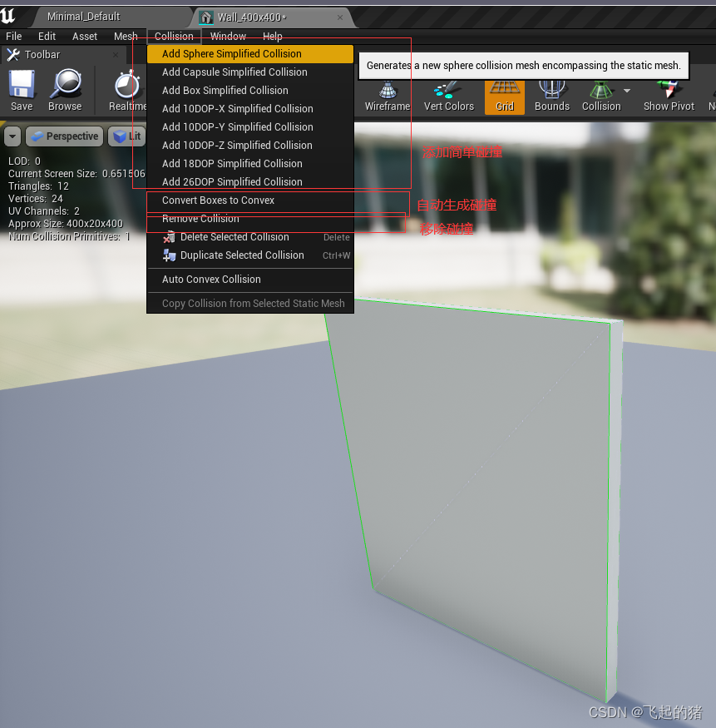
Task: Open the Perspective view mode dropdown
Action: 65,136
